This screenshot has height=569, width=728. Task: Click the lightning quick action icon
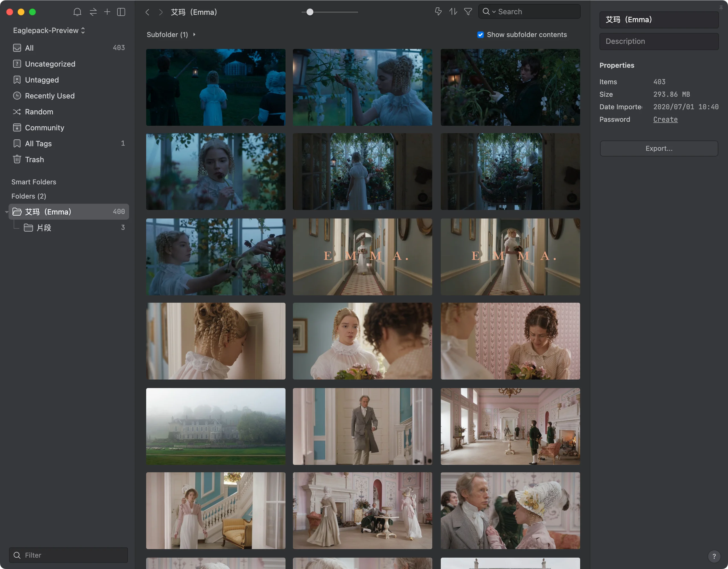438,12
